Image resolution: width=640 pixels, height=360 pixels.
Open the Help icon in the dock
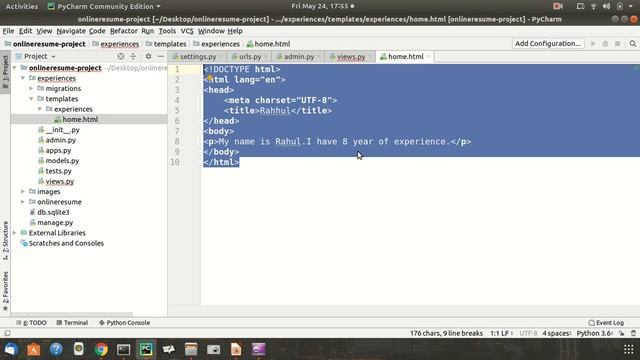(56, 349)
